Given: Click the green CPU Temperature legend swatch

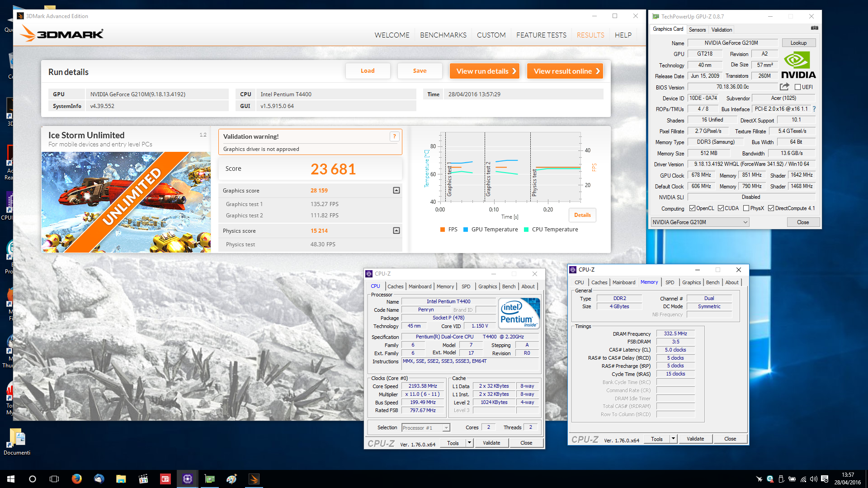Looking at the screenshot, I should [526, 230].
